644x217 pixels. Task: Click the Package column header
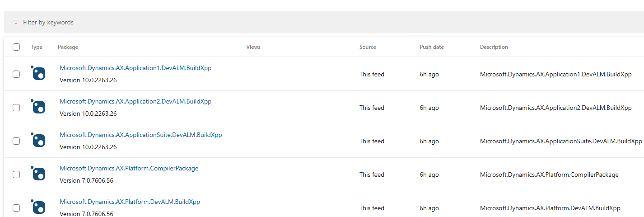point(68,47)
